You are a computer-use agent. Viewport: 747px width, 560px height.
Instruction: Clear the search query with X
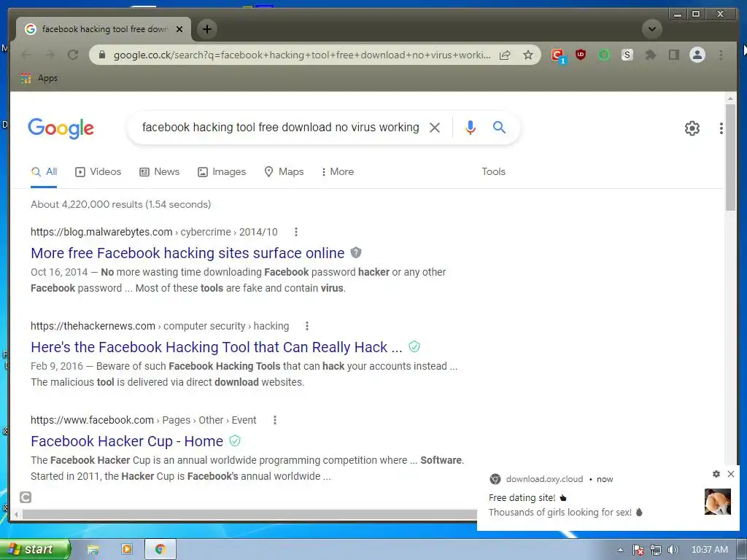pyautogui.click(x=435, y=128)
